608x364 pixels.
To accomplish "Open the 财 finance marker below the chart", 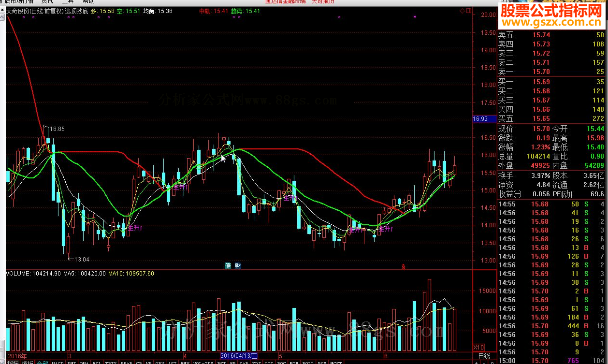I will pyautogui.click(x=238, y=265).
